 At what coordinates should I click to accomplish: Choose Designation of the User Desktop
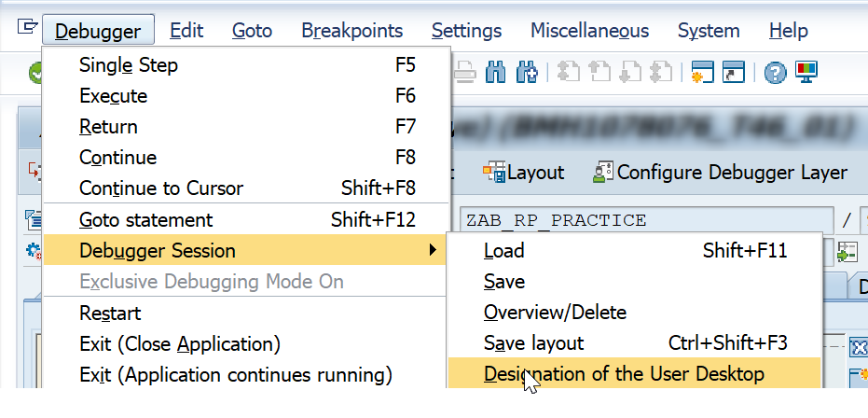click(x=623, y=374)
